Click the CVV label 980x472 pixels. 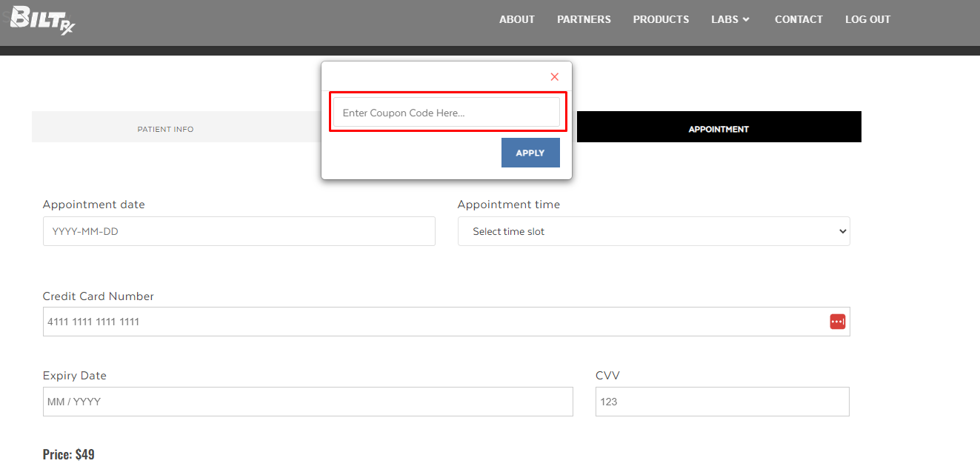tap(607, 376)
